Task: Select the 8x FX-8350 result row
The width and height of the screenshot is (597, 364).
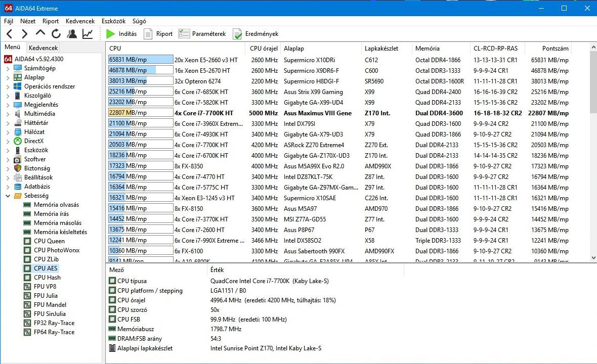Action: point(338,166)
